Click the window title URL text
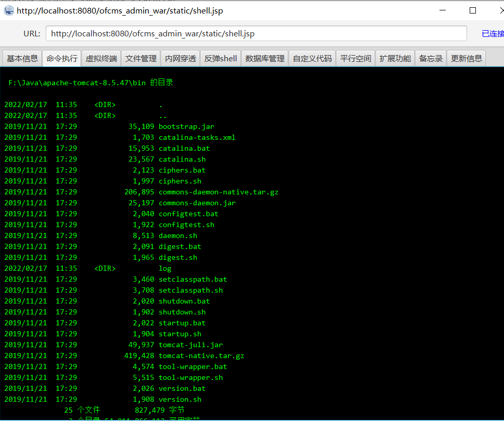This screenshot has width=504, height=421. pos(120,11)
